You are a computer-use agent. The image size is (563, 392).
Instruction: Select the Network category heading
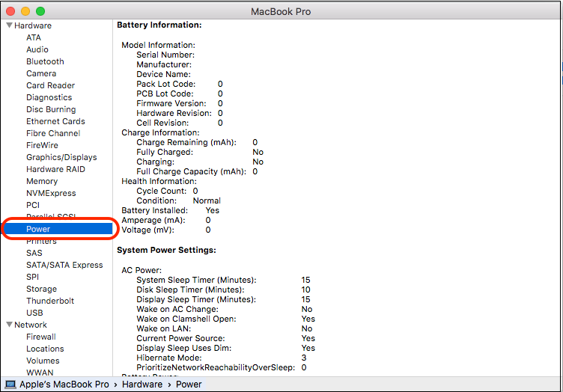tap(31, 325)
